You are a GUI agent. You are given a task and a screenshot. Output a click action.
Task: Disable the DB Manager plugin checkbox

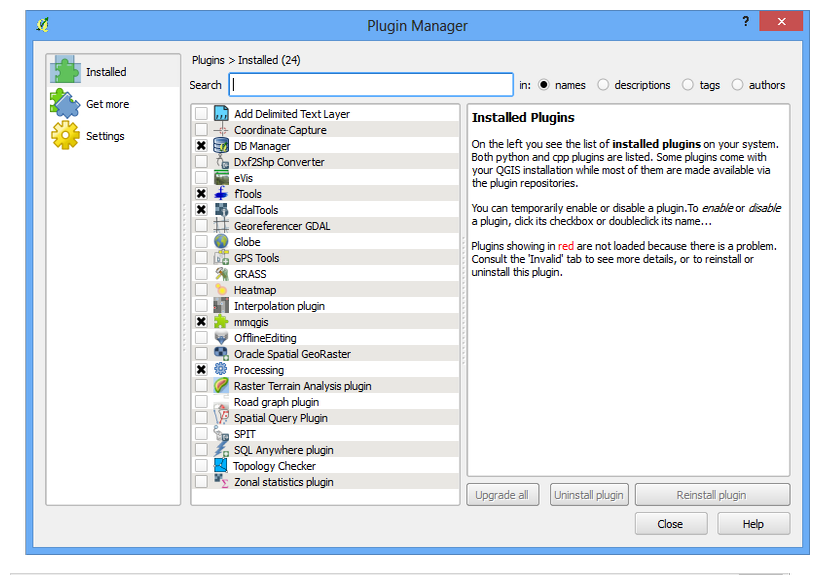201,146
